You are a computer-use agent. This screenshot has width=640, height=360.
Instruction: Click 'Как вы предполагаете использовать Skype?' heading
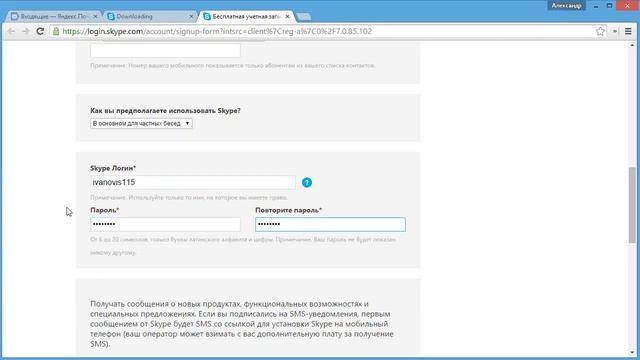(165, 111)
